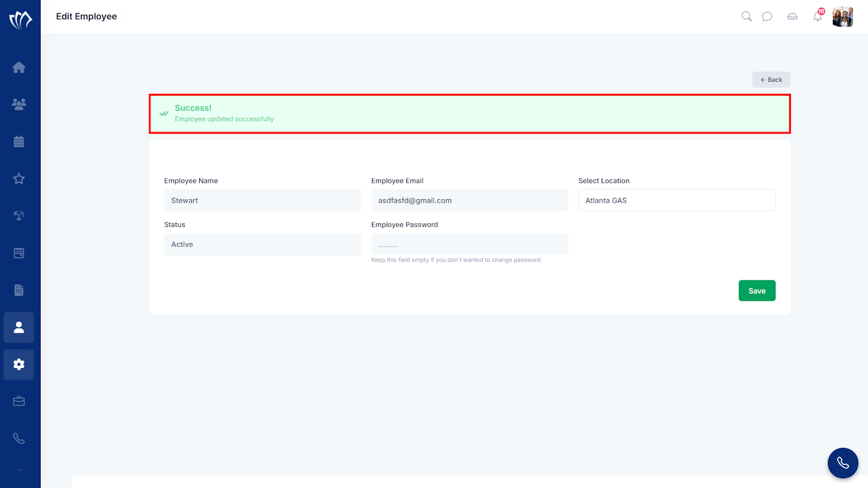Image resolution: width=868 pixels, height=488 pixels.
Task: Click the password hint text below the password field
Action: pyautogui.click(x=456, y=260)
